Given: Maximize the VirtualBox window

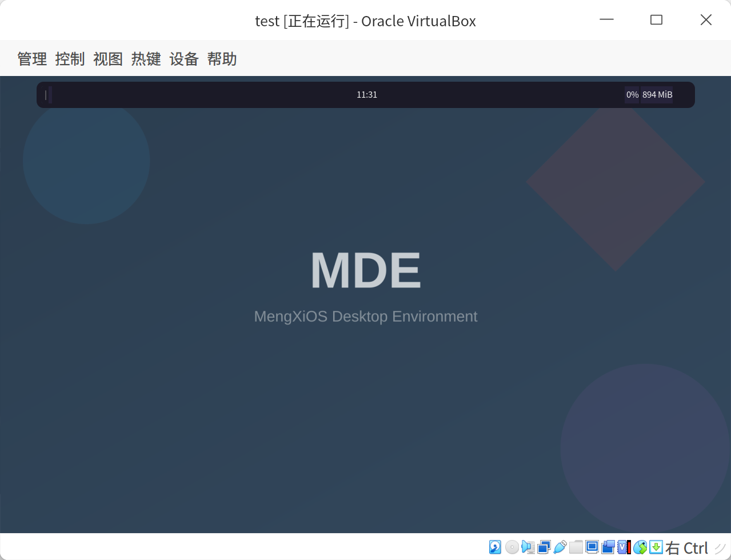Looking at the screenshot, I should click(656, 20).
